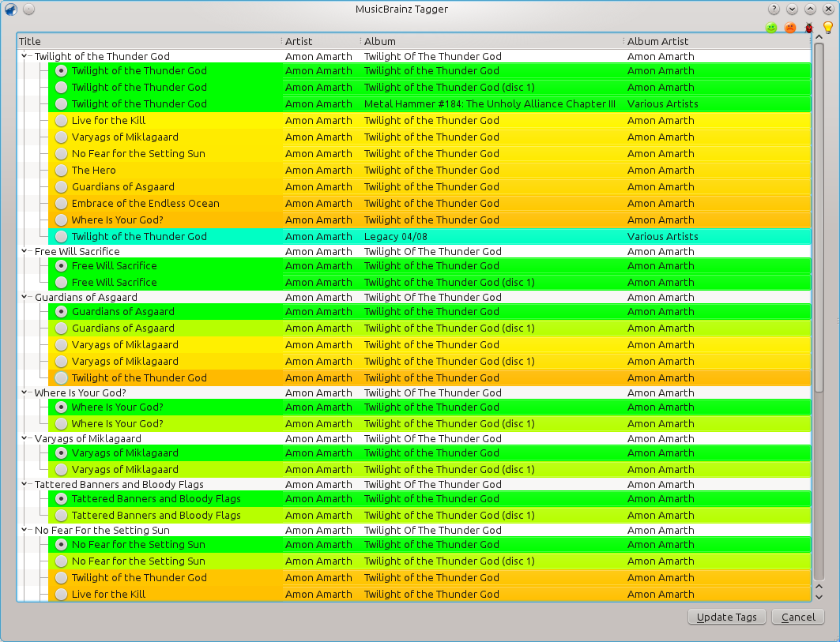
Task: Select the Free Will Sacrifice parent row title
Action: tap(77, 251)
